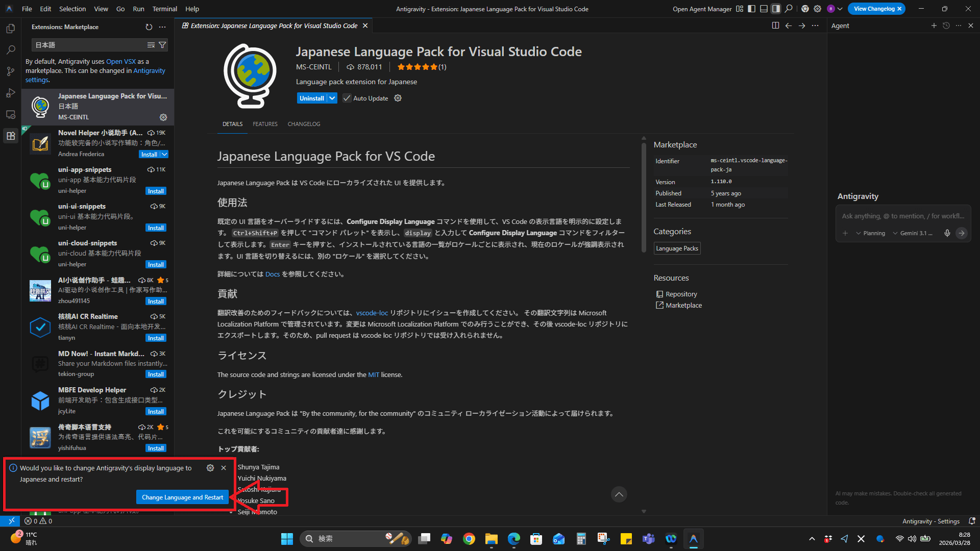Viewport: 980px width, 551px height.
Task: Disable Auto Update for the extension
Action: [347, 98]
